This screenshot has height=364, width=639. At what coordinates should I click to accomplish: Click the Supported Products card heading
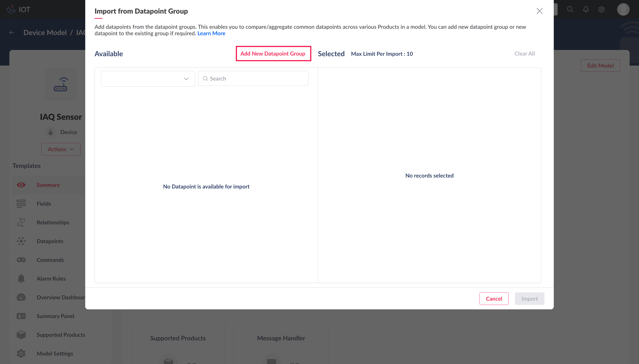178,338
